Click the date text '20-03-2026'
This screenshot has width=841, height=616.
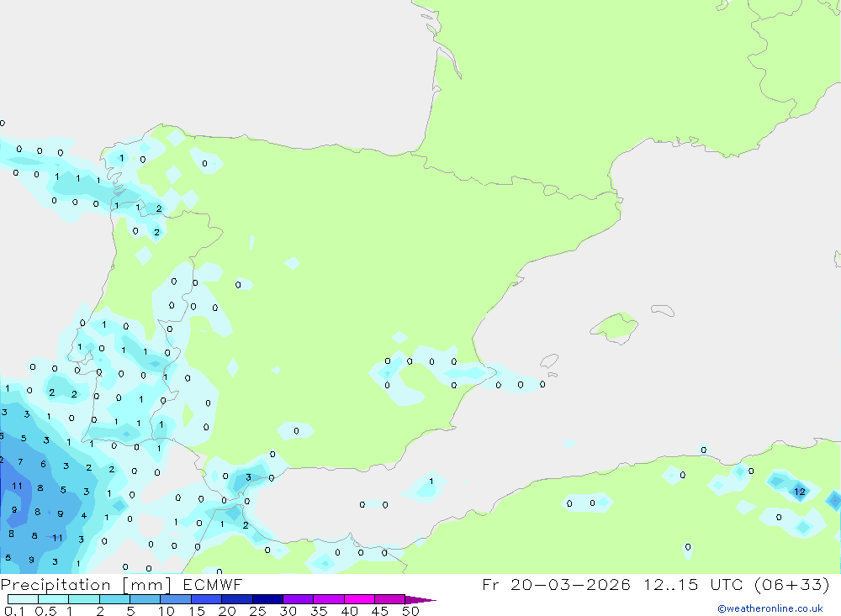[570, 584]
